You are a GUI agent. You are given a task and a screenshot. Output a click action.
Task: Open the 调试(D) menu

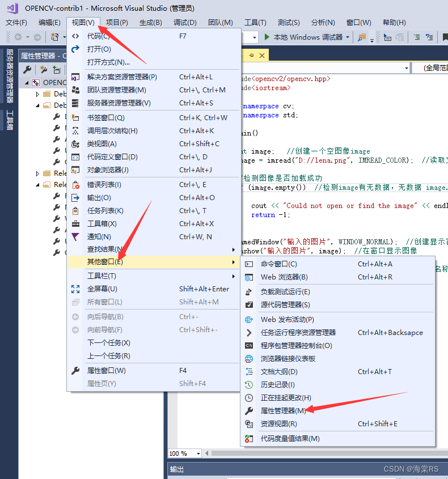(185, 23)
